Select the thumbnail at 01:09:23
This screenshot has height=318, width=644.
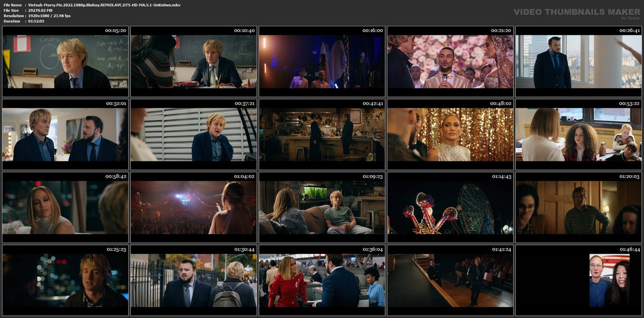[x=322, y=207]
